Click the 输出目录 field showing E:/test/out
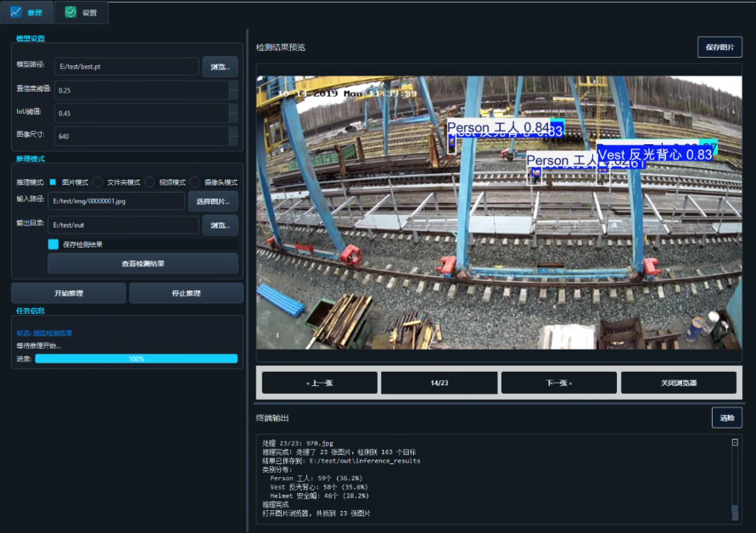Viewport: 756px width, 533px height. (x=123, y=225)
